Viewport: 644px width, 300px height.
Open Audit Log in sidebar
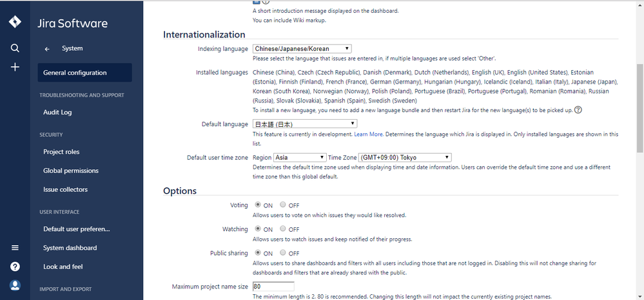(57, 112)
